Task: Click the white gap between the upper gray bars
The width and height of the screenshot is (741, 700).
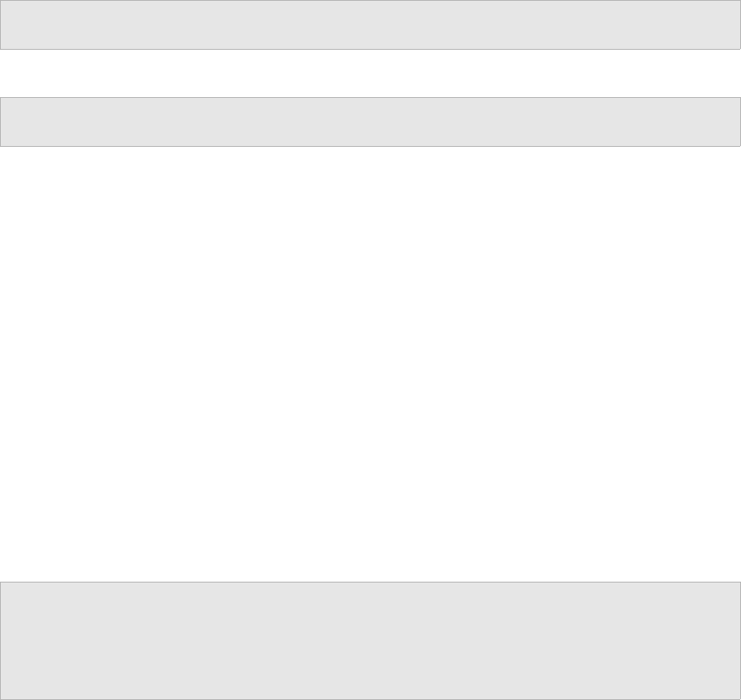Action: pyautogui.click(x=370, y=73)
